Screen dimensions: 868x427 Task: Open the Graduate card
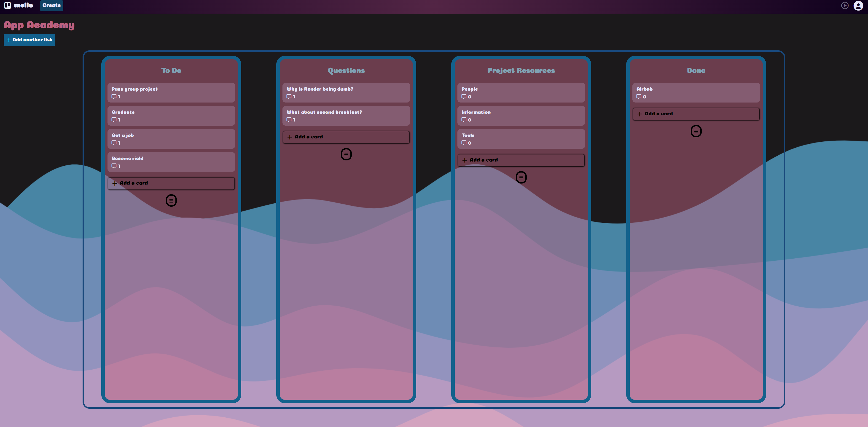(171, 116)
